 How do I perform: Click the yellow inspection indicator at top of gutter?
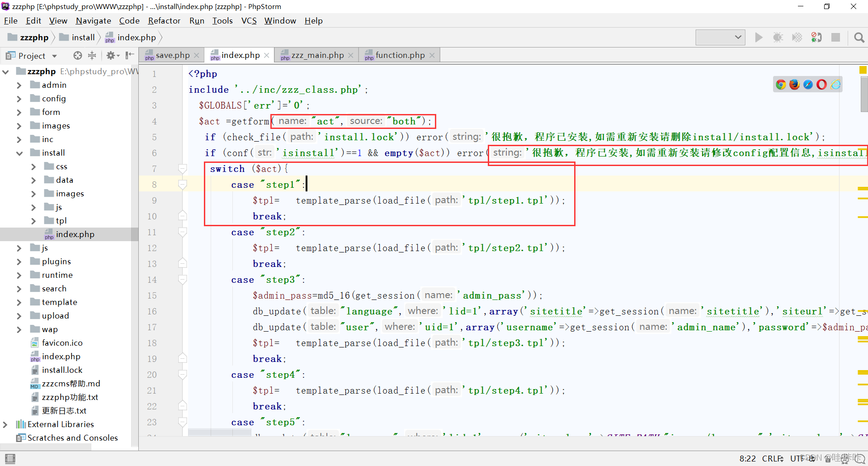[x=863, y=70]
